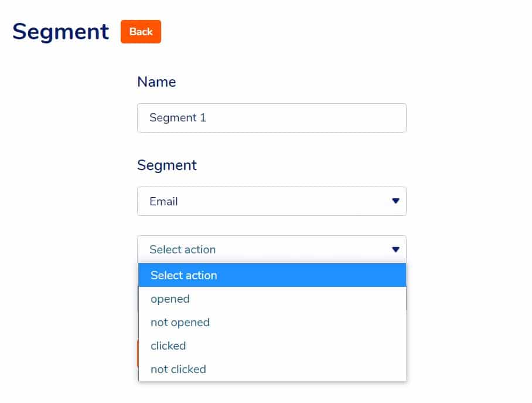Click the orange button peeking behind dropdown list
The image size is (532, 403).
tap(138, 353)
